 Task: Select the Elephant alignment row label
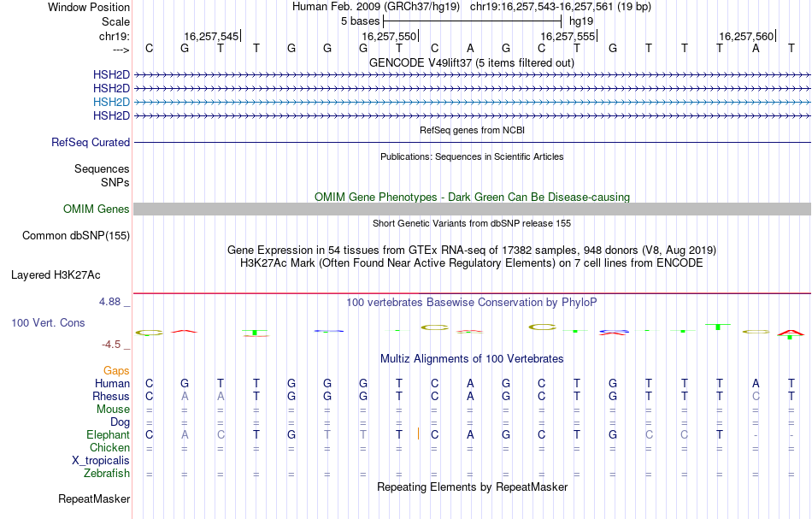(x=108, y=435)
